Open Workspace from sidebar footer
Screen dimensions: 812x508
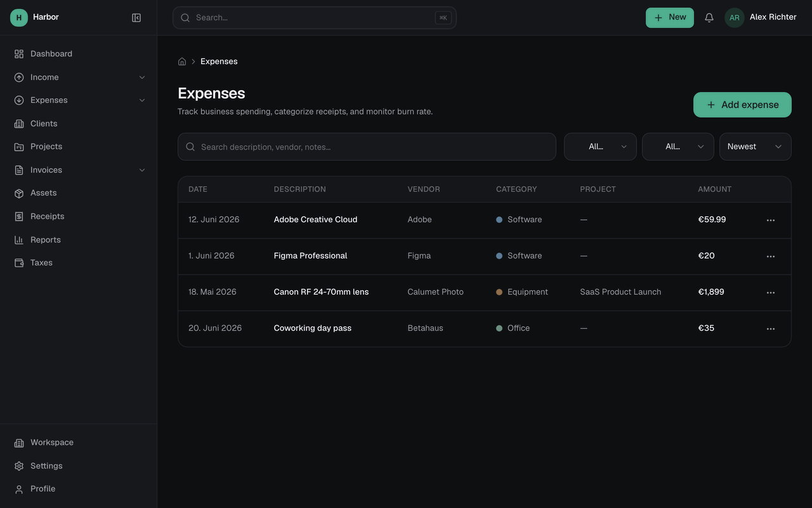(x=79, y=443)
